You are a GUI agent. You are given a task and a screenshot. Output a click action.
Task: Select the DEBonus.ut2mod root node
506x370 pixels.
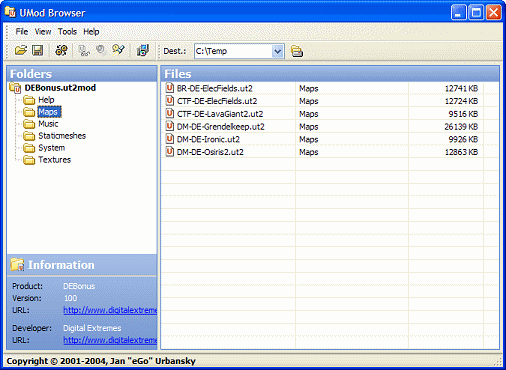tap(60, 88)
